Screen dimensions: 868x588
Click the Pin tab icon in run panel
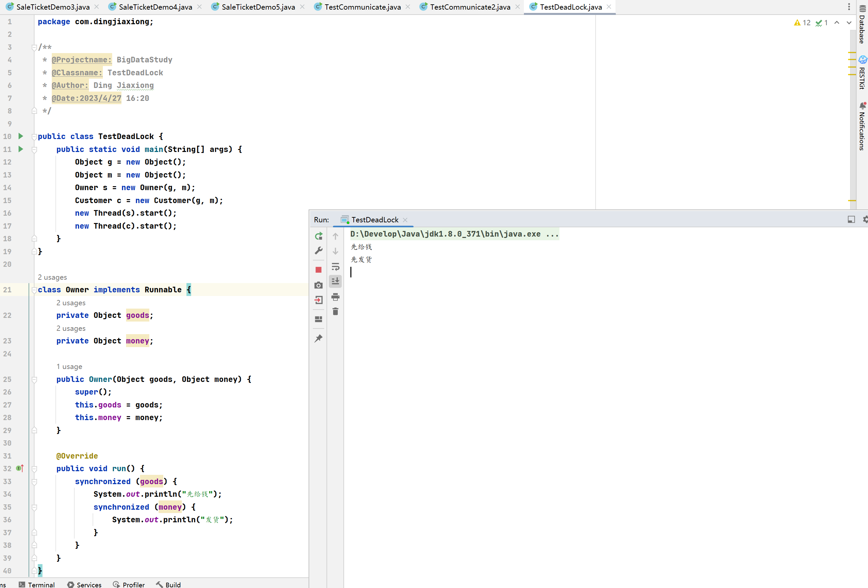(x=319, y=338)
